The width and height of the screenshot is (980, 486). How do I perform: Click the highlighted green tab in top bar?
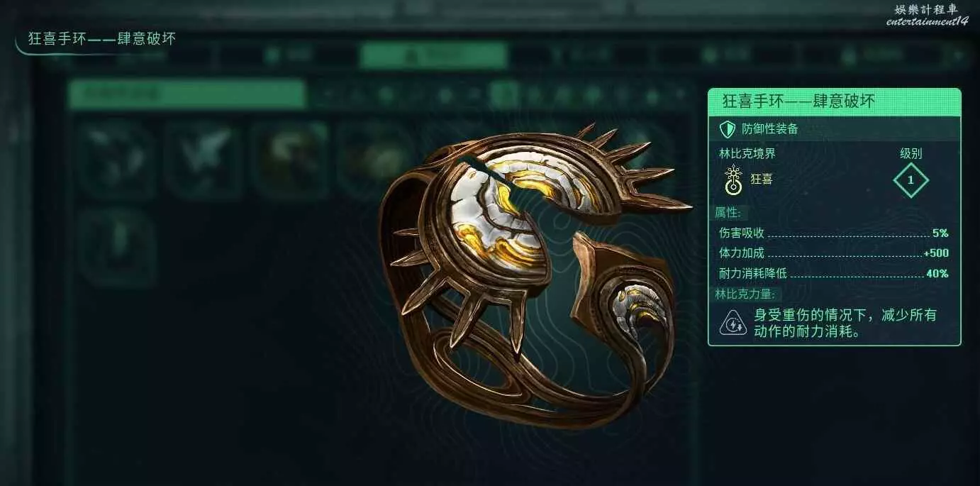click(x=433, y=55)
